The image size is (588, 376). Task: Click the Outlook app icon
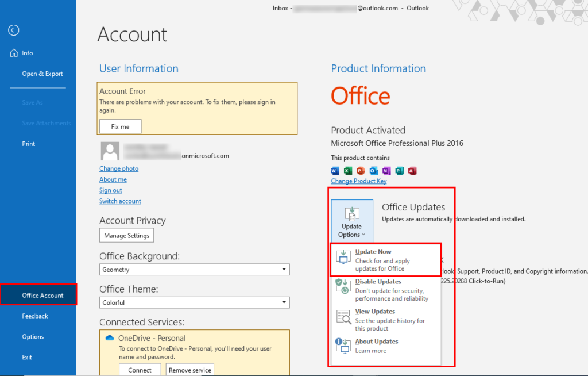(373, 171)
